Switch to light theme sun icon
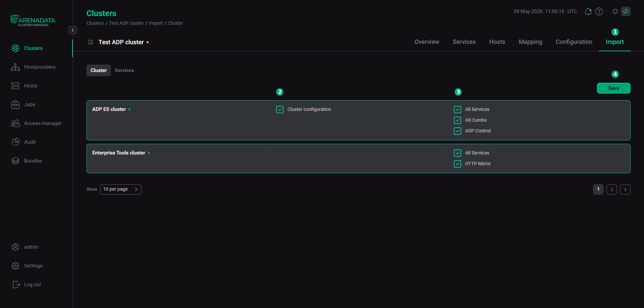This screenshot has height=308, width=644. (x=615, y=11)
